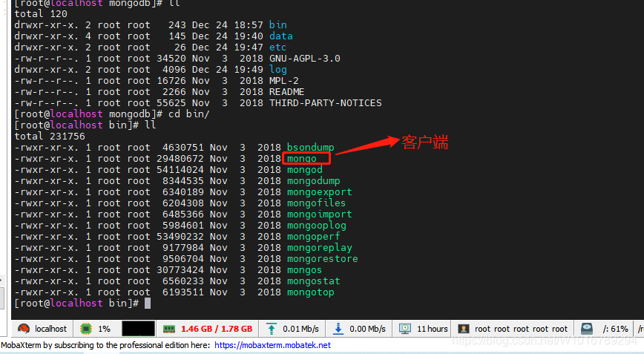The image size is (644, 354).
Task: Click the mongorestore executable name
Action: pos(323,259)
